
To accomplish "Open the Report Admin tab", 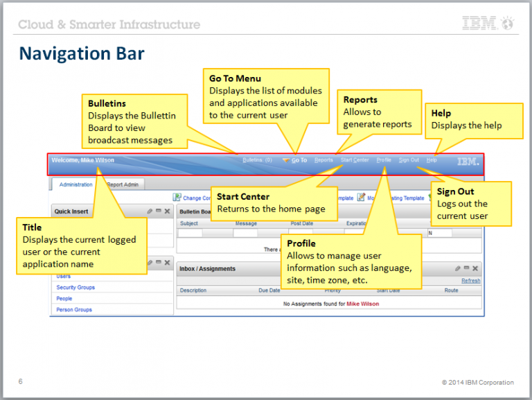I will coord(122,184).
